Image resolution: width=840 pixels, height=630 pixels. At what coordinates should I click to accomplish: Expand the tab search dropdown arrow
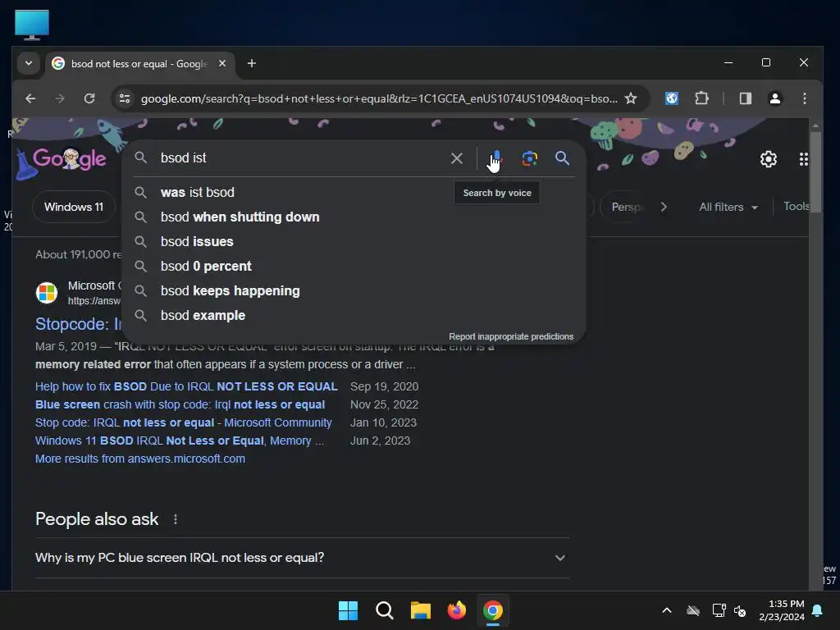click(x=29, y=63)
